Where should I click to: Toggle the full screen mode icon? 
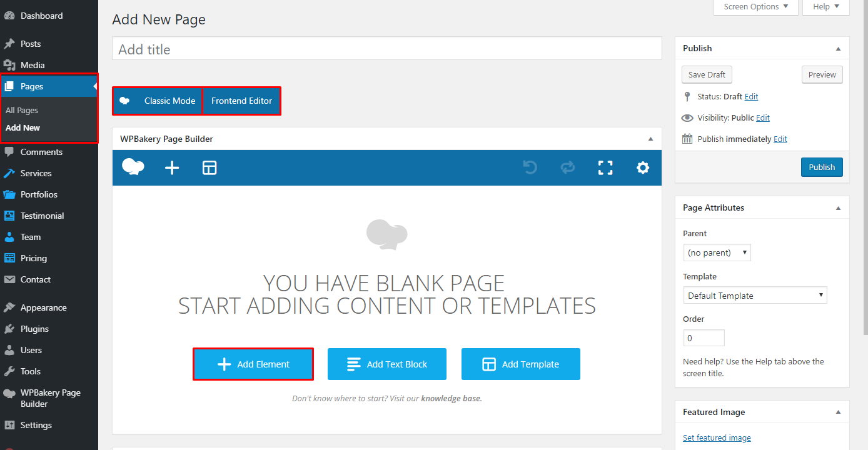point(605,167)
